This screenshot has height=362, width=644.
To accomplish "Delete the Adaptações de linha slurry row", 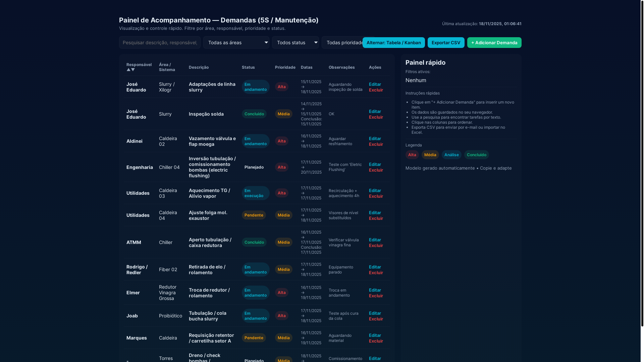I will coord(376,90).
